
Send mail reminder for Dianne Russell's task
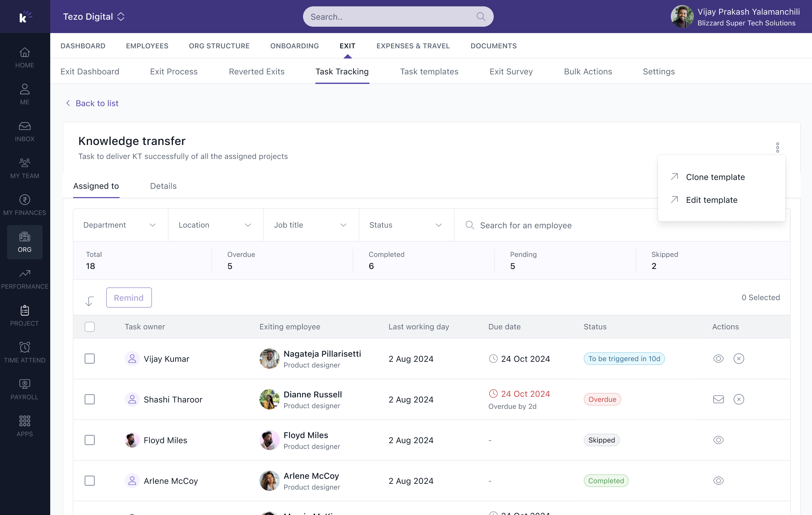tap(718, 399)
